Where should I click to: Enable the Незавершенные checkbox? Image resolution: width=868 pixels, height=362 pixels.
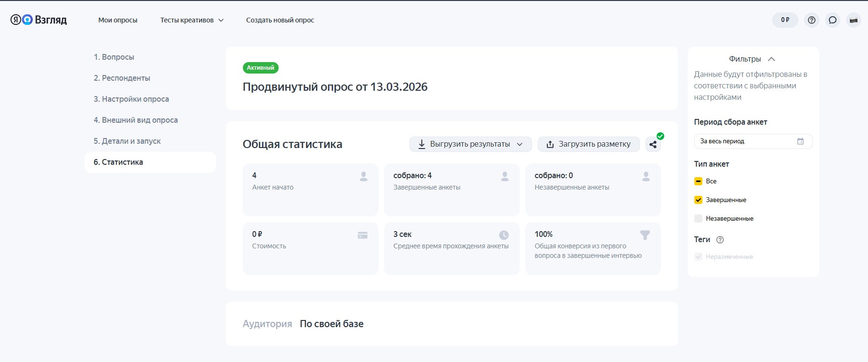[698, 219]
